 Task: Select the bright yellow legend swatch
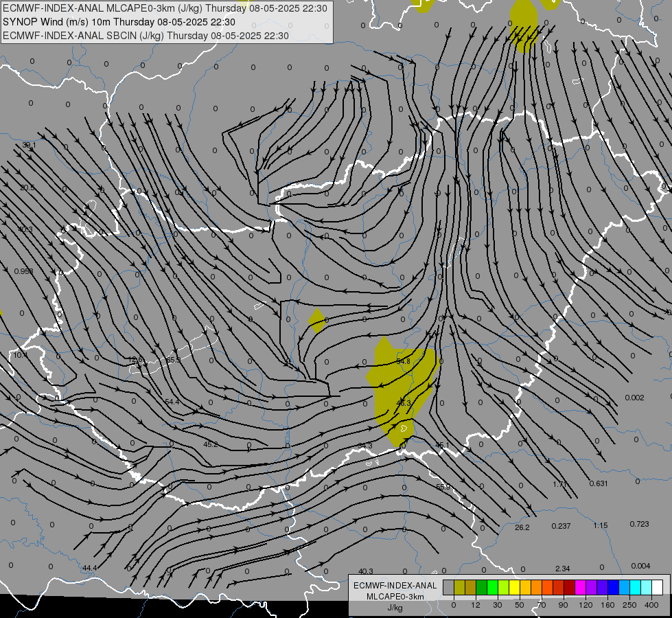pos(514,587)
